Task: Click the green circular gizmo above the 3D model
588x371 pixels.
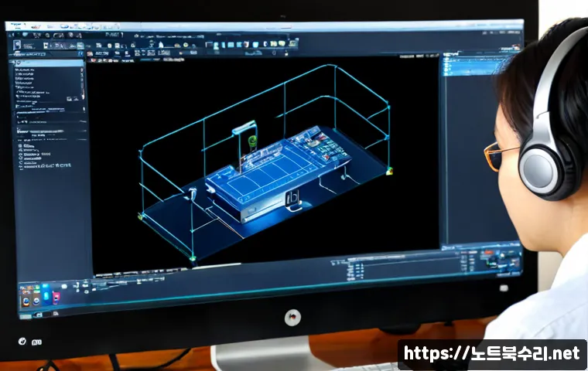Action: click(x=253, y=141)
